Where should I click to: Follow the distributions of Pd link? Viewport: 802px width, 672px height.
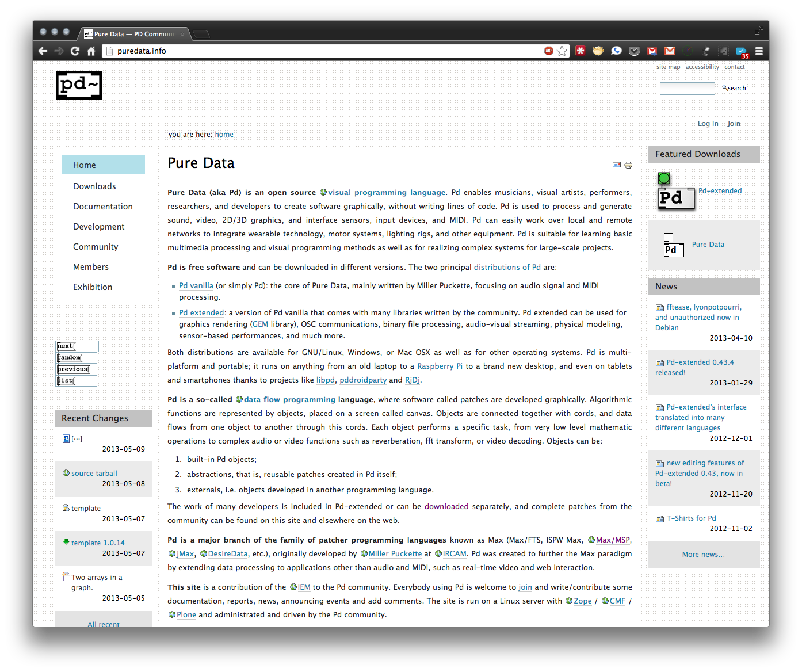click(x=507, y=267)
